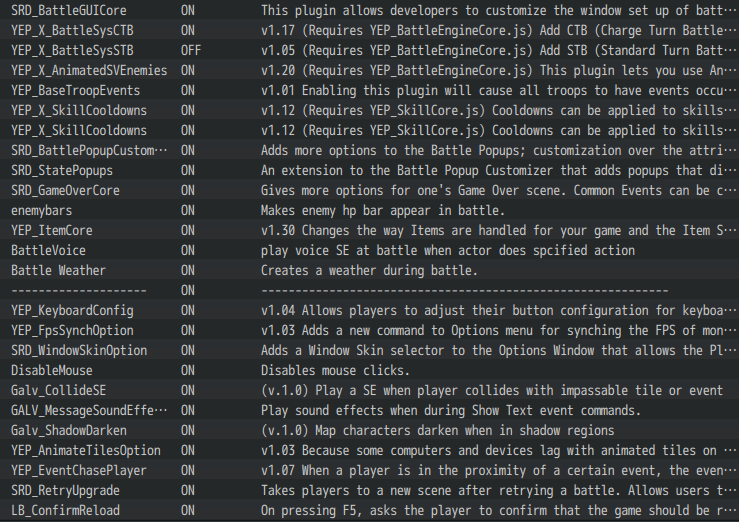The width and height of the screenshot is (739, 522).
Task: Click the Galv_ShadowDarken plugin name
Action: (69, 430)
